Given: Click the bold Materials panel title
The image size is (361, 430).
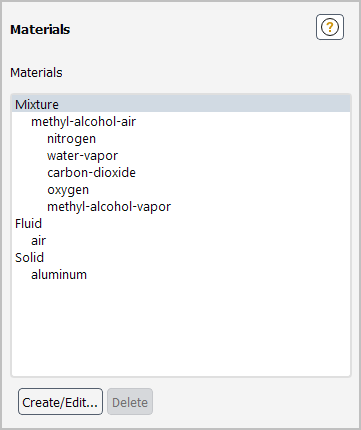Looking at the screenshot, I should coord(40,29).
